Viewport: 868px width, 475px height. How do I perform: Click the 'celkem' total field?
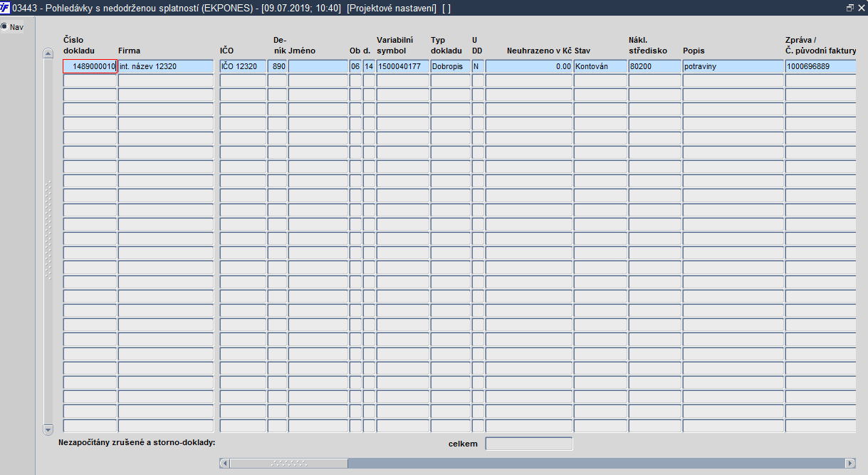(x=529, y=444)
